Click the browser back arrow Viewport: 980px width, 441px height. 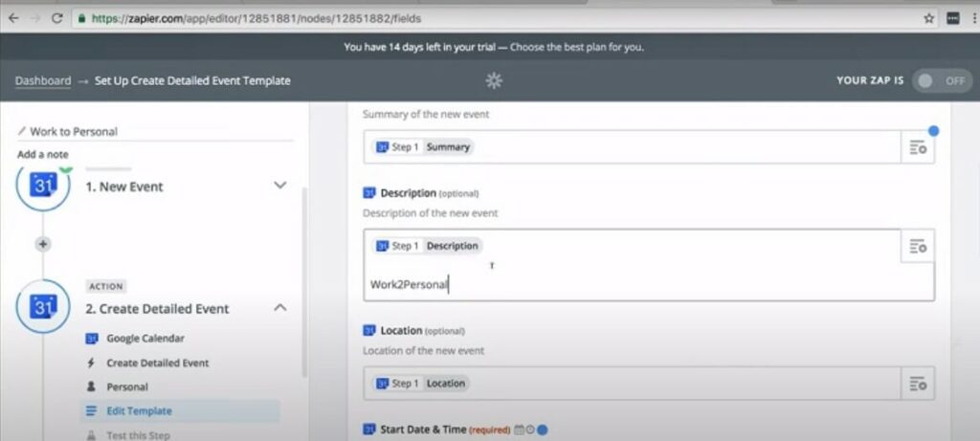point(13,18)
